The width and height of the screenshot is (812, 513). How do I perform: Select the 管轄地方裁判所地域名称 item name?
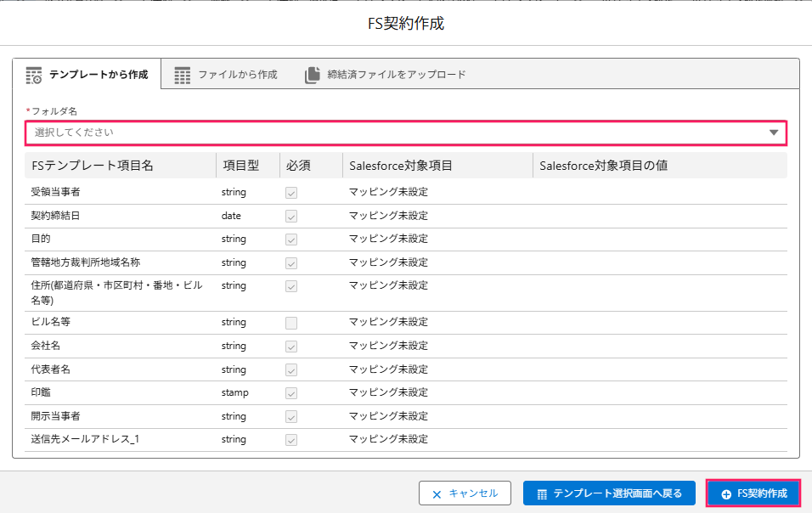click(x=86, y=262)
